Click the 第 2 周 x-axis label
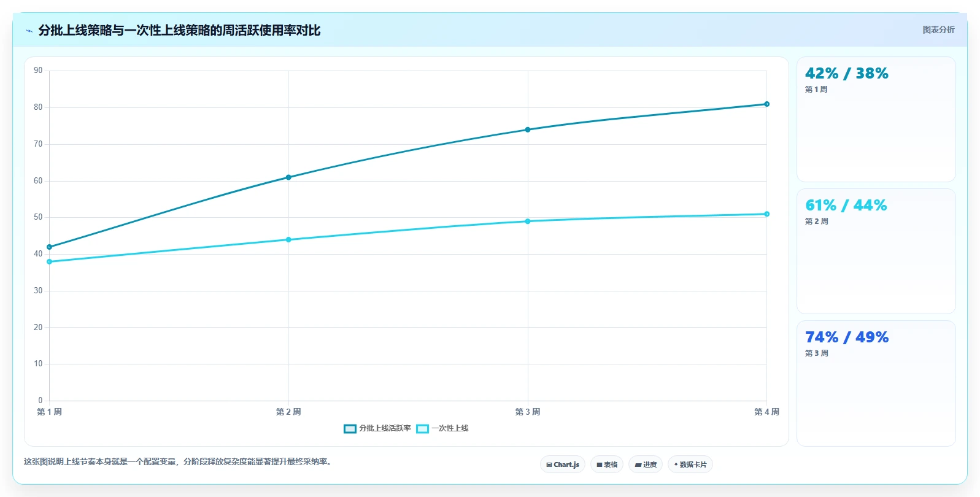 click(x=288, y=412)
